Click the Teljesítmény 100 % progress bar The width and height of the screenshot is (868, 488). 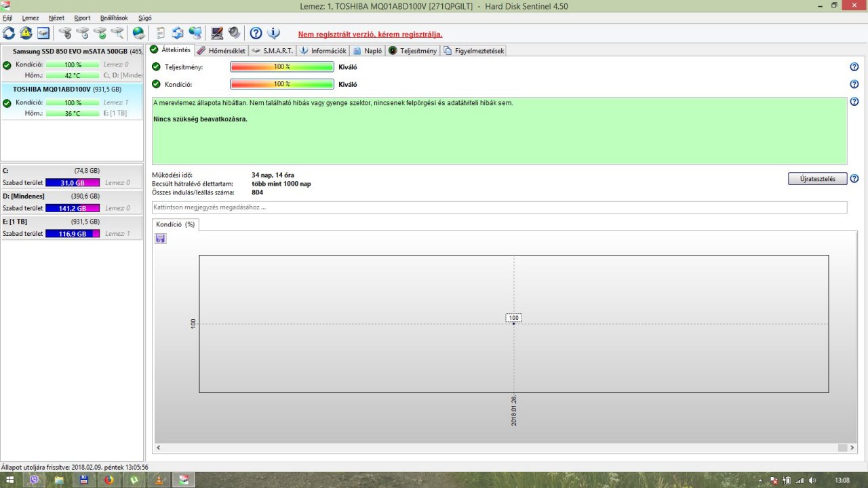tap(282, 67)
